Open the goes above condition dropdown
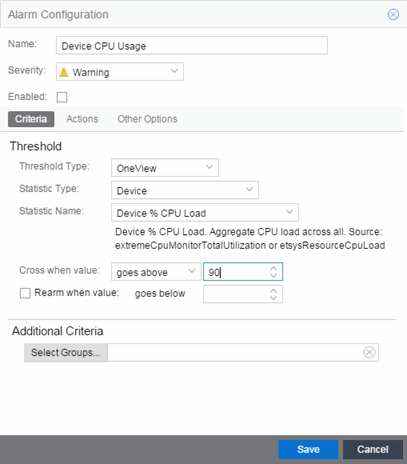This screenshot has height=464, width=407. tap(156, 272)
